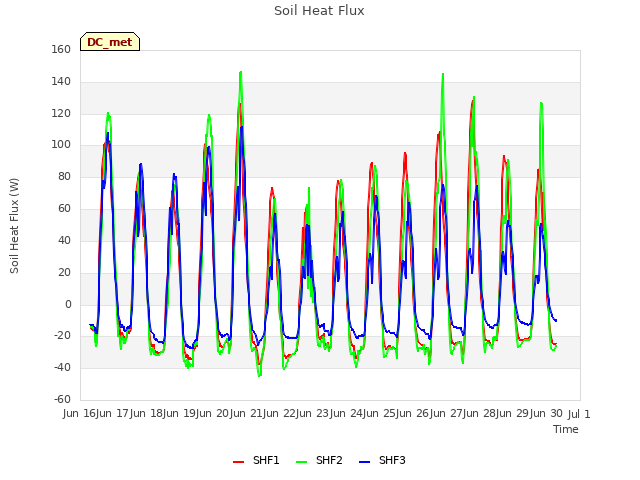This screenshot has width=640, height=480.
Task: Click the green SHF2 peak near 26Jun
Action: [443, 74]
